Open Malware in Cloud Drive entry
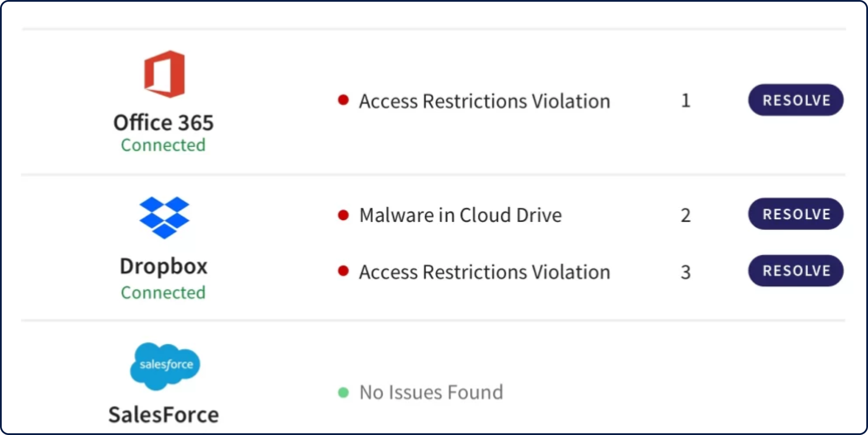This screenshot has height=435, width=868. point(460,215)
